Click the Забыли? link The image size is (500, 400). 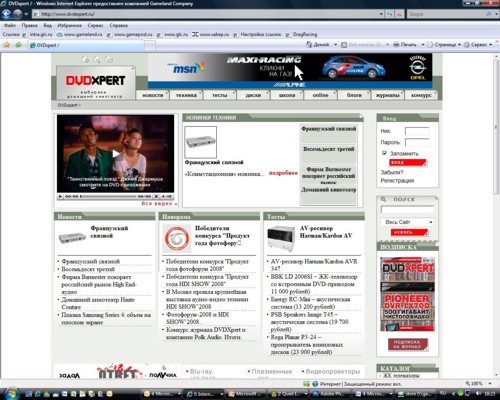tap(392, 172)
